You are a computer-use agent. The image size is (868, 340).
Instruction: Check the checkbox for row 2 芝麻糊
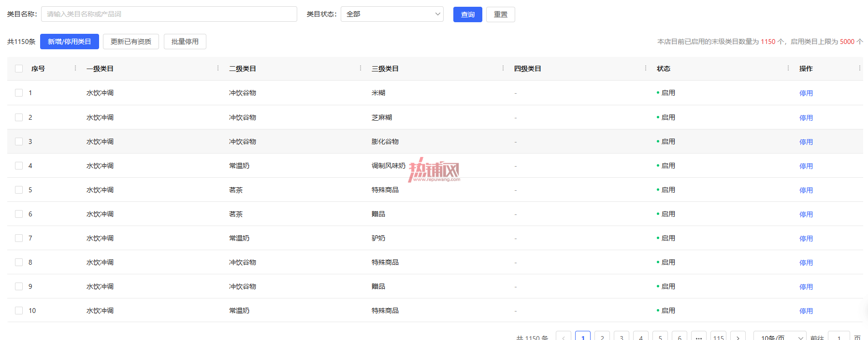(x=19, y=117)
